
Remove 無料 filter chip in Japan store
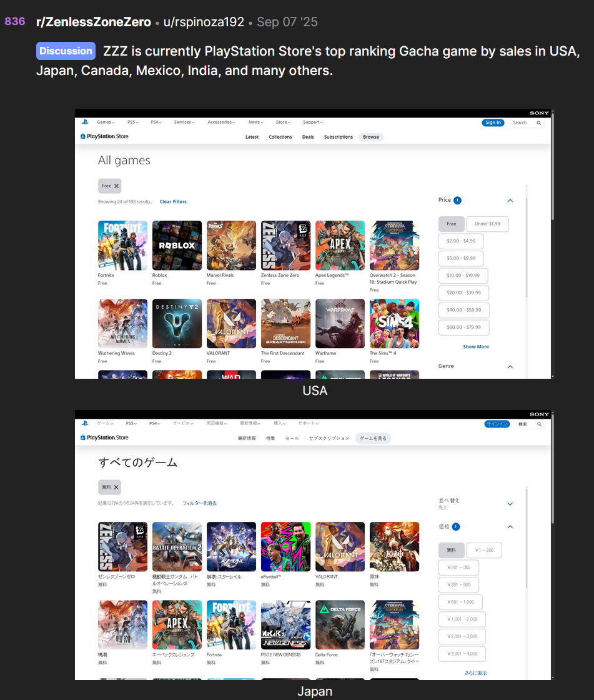pos(116,487)
